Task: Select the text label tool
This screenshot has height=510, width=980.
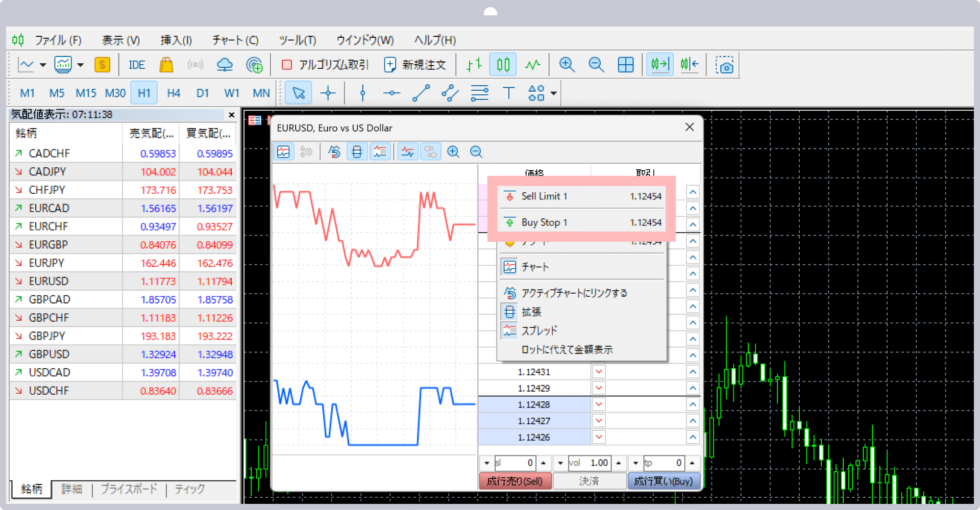Action: pos(509,92)
